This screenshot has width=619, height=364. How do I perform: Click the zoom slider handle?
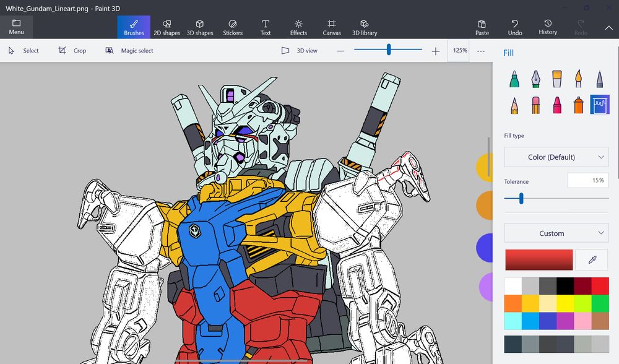point(389,50)
